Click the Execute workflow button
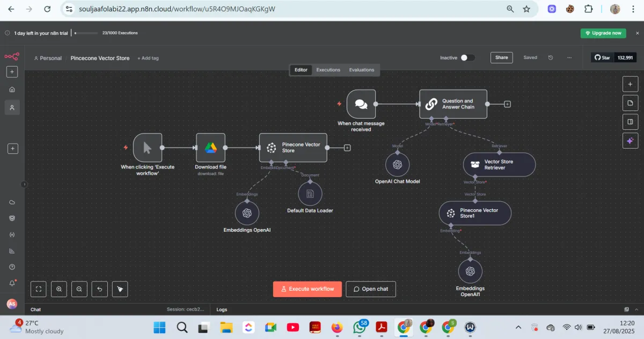 pos(307,289)
